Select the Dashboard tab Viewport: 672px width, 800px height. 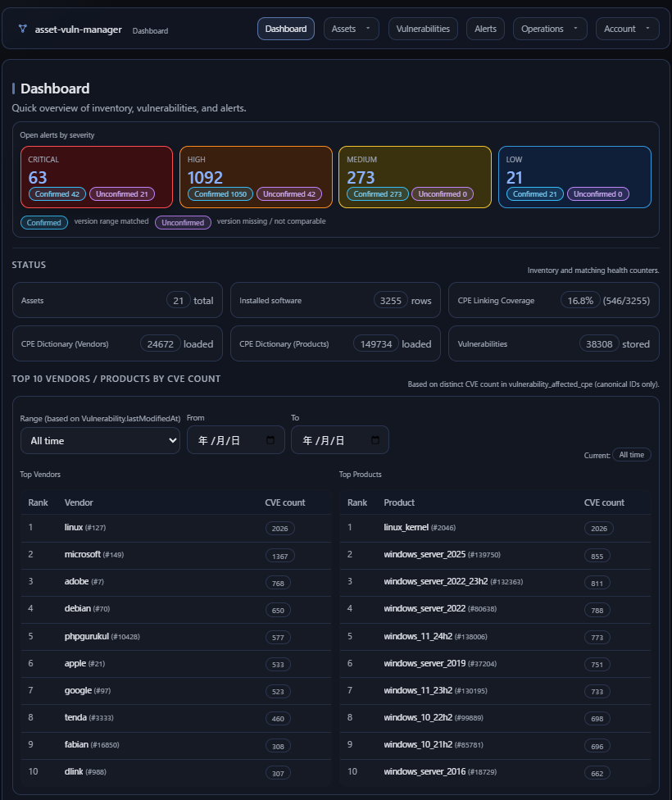point(285,28)
